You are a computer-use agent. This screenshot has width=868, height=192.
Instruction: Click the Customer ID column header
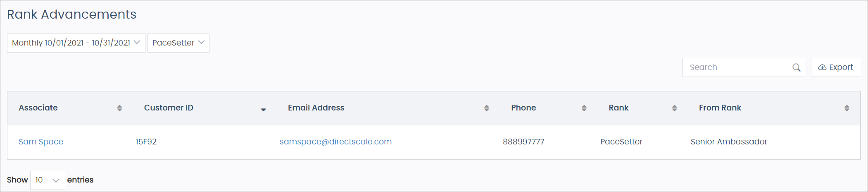click(x=169, y=108)
